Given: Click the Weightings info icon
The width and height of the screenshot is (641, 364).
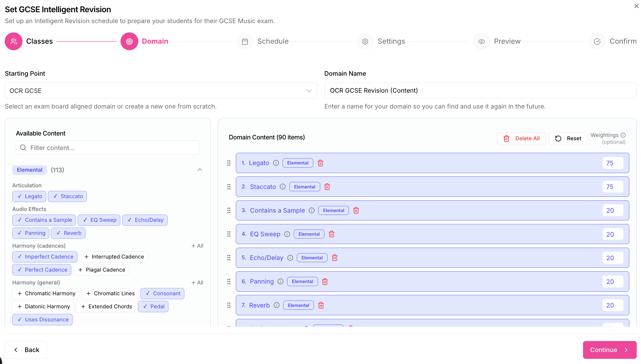Looking at the screenshot, I should (623, 135).
